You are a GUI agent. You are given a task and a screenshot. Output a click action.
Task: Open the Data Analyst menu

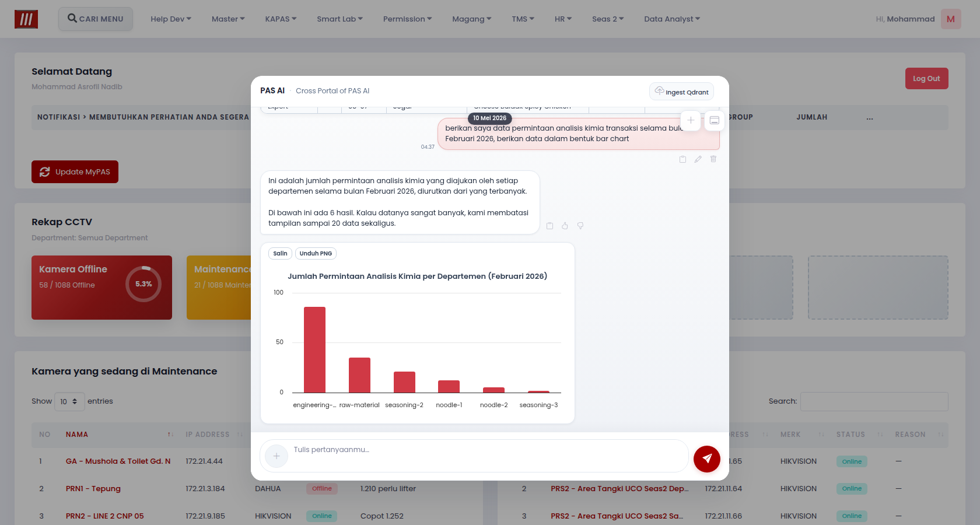tap(672, 19)
